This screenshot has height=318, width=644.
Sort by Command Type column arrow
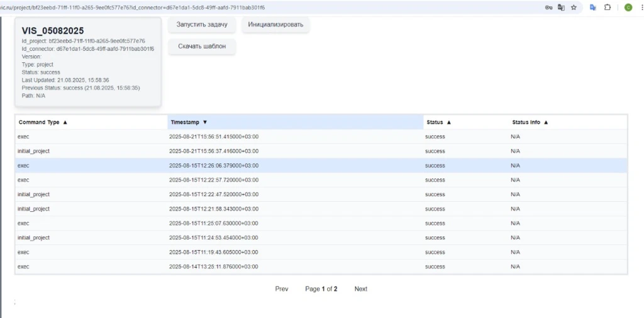65,123
